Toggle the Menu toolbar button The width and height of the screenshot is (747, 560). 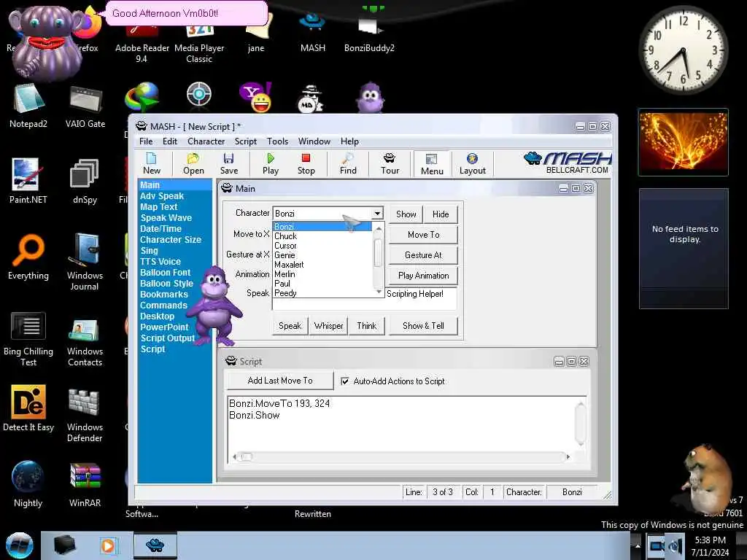coord(432,164)
